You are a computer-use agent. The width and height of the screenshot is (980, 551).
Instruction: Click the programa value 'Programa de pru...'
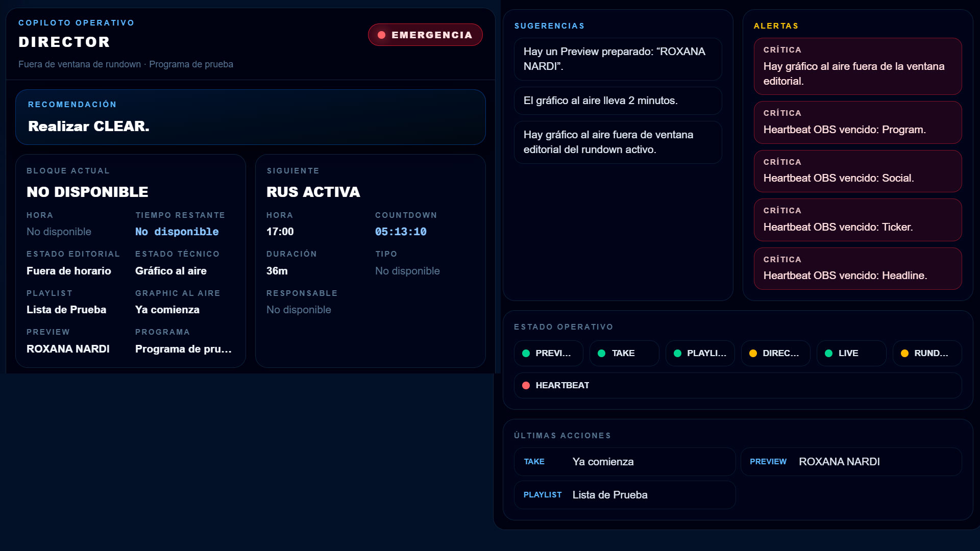[184, 349]
